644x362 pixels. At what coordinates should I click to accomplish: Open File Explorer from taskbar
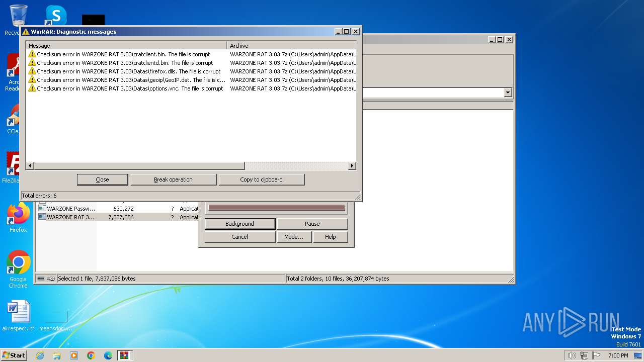[57, 355]
